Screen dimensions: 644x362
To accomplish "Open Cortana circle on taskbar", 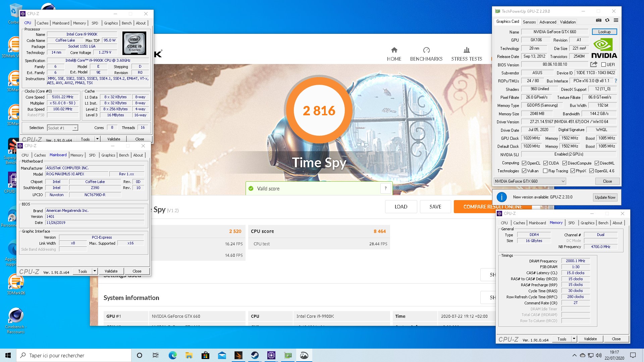I will click(140, 355).
